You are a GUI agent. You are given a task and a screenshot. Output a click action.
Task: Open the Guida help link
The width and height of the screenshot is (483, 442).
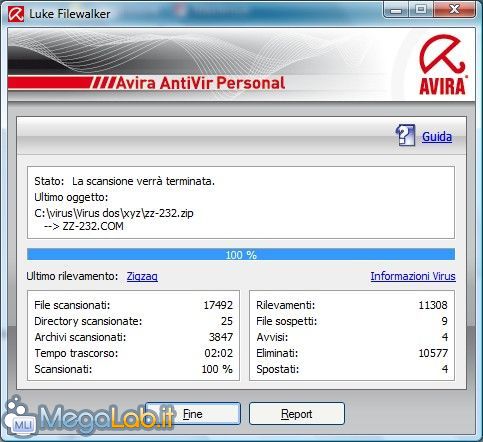coord(437,137)
